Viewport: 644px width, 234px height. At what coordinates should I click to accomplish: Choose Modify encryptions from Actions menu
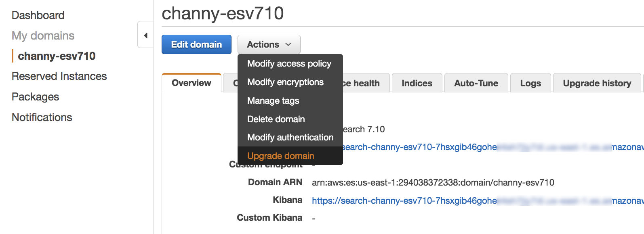pyautogui.click(x=285, y=82)
